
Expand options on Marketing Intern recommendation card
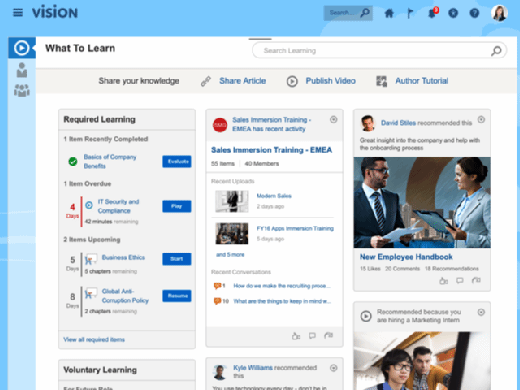[x=481, y=312]
